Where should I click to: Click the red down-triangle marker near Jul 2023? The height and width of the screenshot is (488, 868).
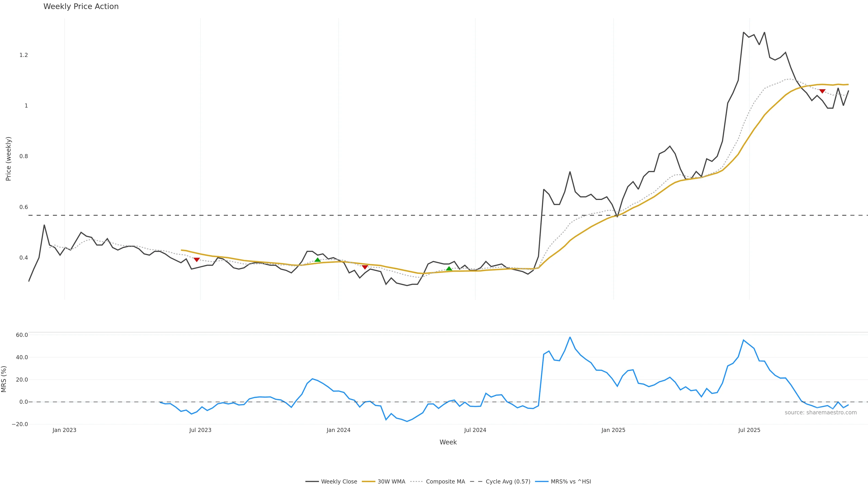[197, 260]
